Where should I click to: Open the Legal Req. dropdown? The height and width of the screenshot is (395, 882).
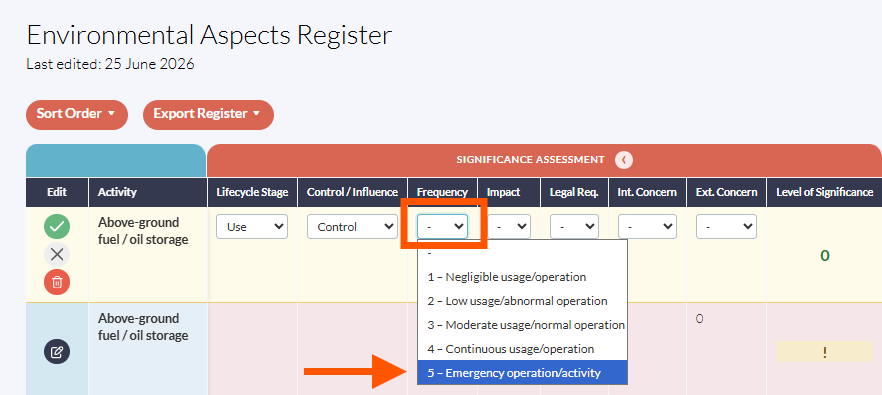[574, 227]
